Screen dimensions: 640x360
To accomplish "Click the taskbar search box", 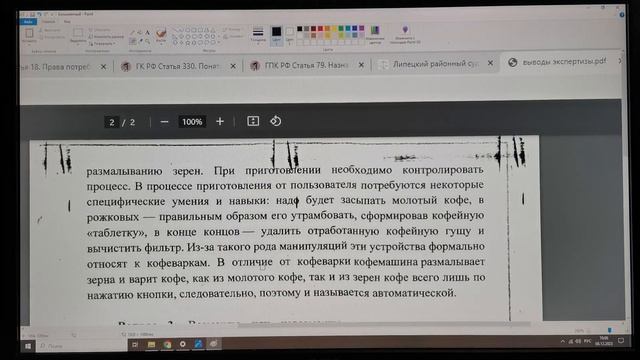I will click(x=82, y=346).
